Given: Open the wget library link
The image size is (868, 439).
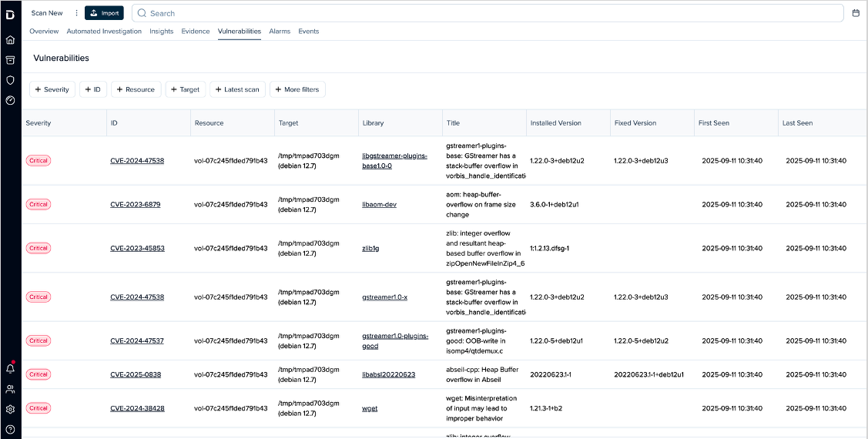Looking at the screenshot, I should click(x=370, y=408).
